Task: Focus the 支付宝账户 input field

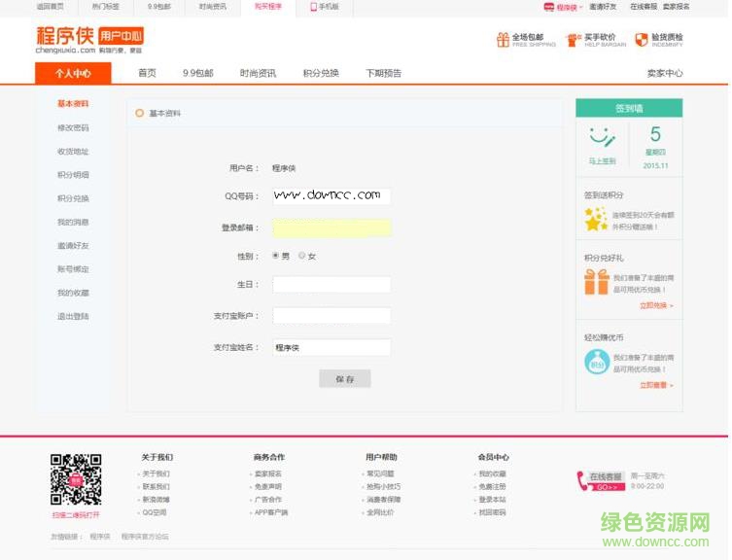Action: tap(331, 316)
